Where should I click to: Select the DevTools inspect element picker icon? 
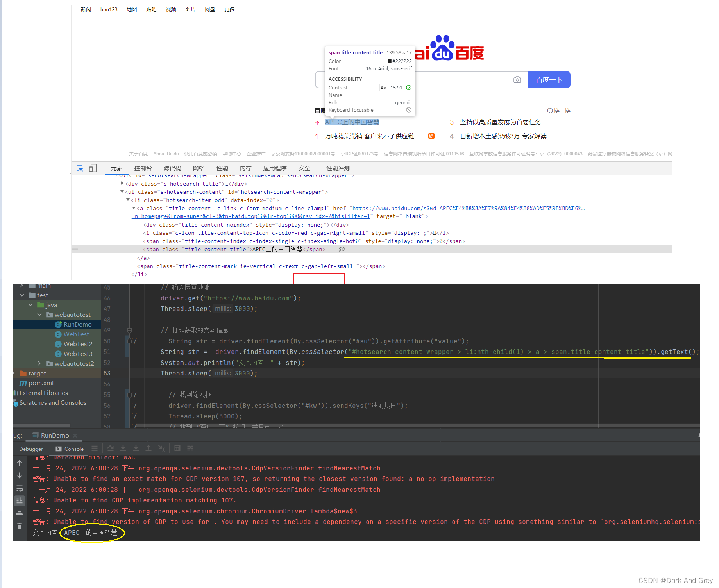tap(80, 168)
